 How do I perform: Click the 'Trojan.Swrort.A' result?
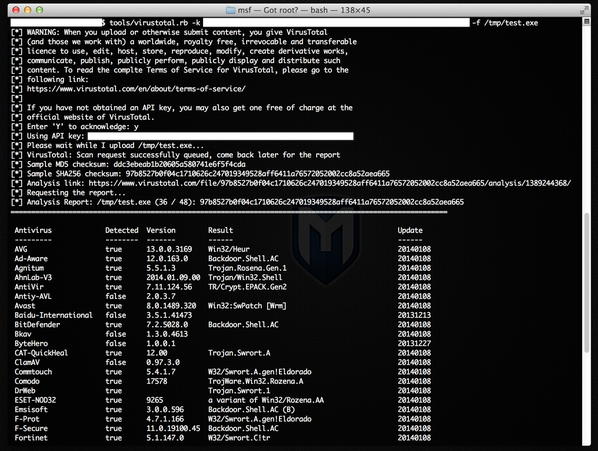coord(239,353)
